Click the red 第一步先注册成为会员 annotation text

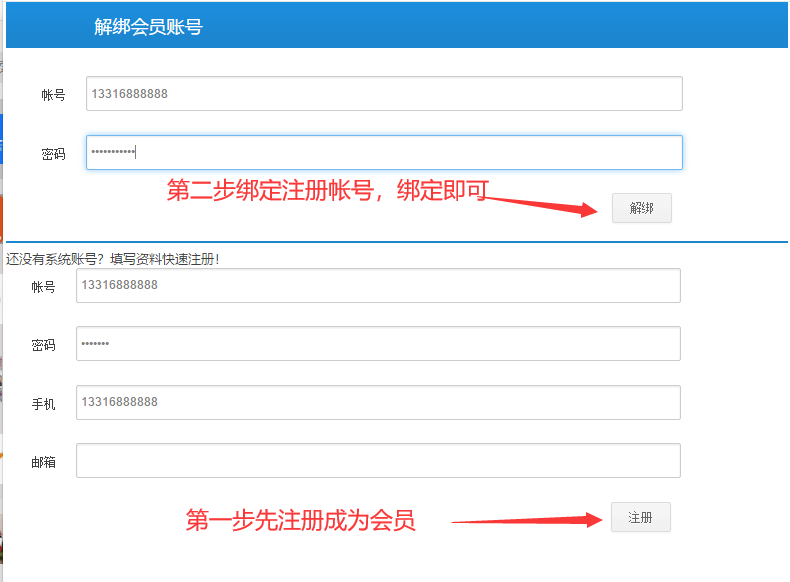click(x=300, y=520)
